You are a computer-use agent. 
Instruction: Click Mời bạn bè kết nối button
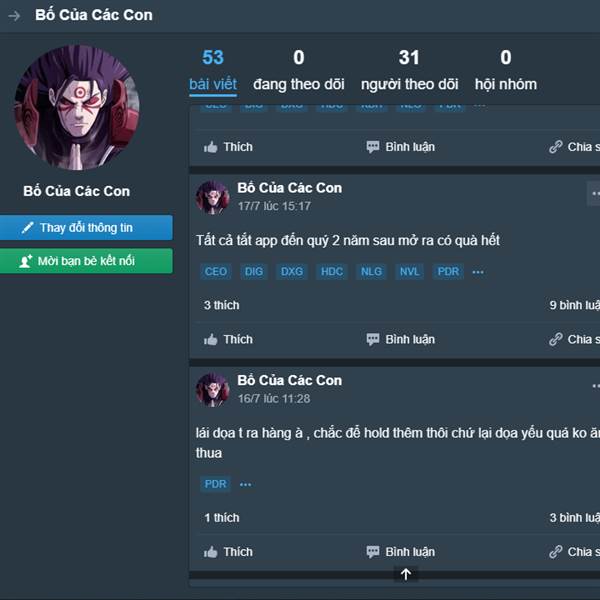[86, 261]
